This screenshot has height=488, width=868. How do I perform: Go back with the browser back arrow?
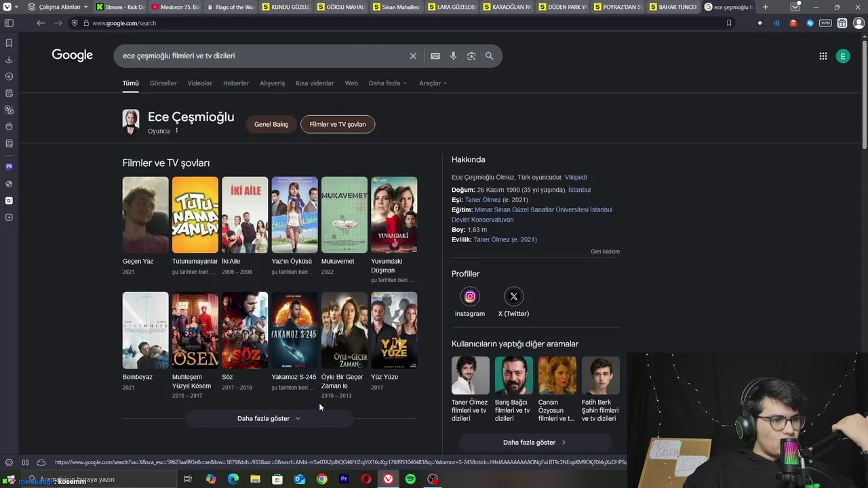[41, 23]
